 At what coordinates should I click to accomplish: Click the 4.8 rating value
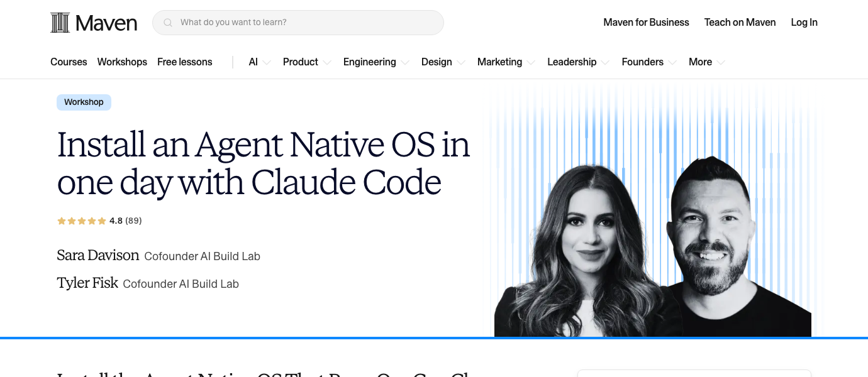pyautogui.click(x=116, y=221)
